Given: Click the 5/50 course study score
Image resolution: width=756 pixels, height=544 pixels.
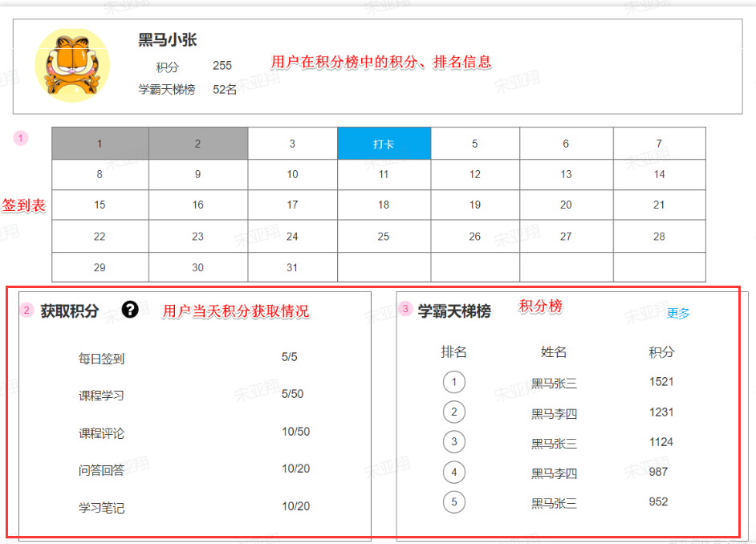Looking at the screenshot, I should click(293, 394).
